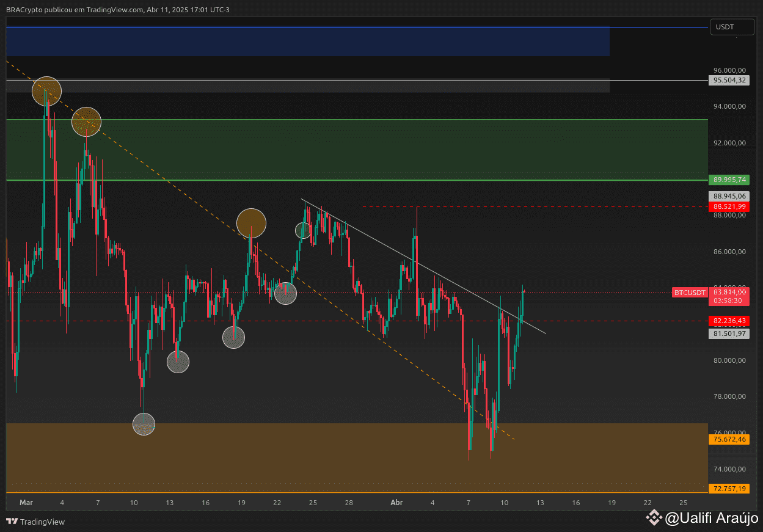
Task: Click the 80.000,00 axis value
Action: pos(729,360)
